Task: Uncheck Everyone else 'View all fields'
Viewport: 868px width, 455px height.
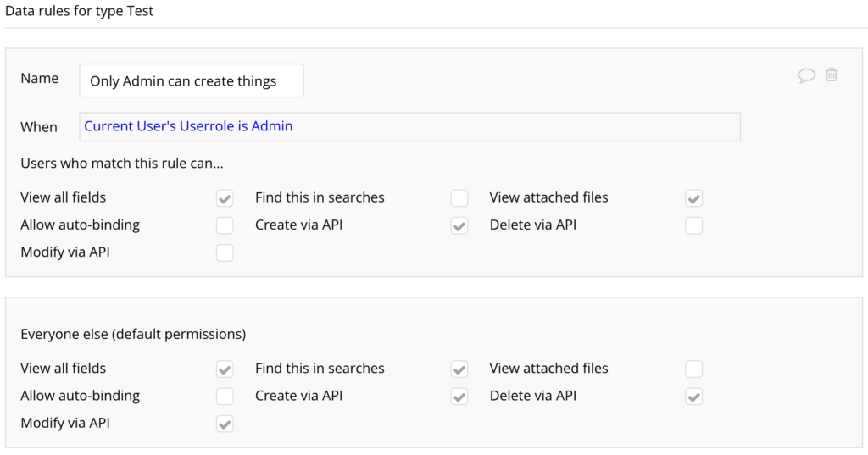Action: pyautogui.click(x=225, y=369)
